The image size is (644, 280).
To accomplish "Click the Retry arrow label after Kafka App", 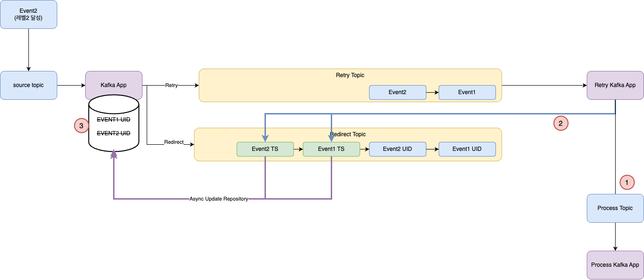I will pos(171,85).
